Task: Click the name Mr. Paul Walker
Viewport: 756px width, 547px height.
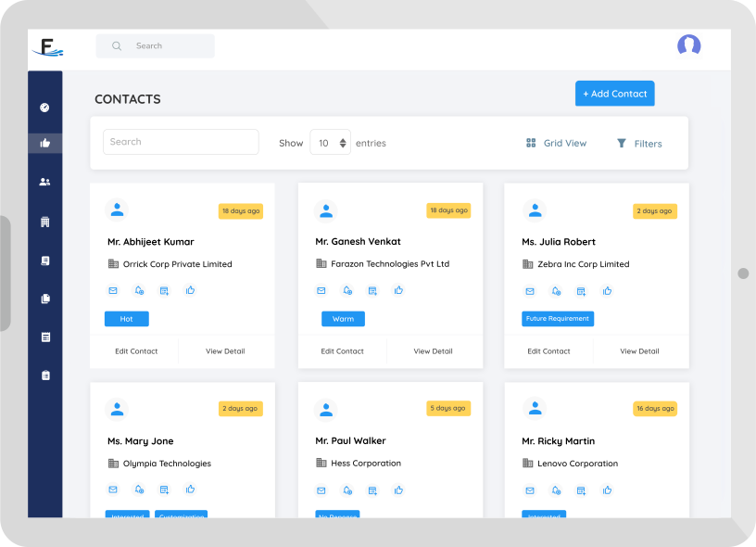Action: pos(350,441)
